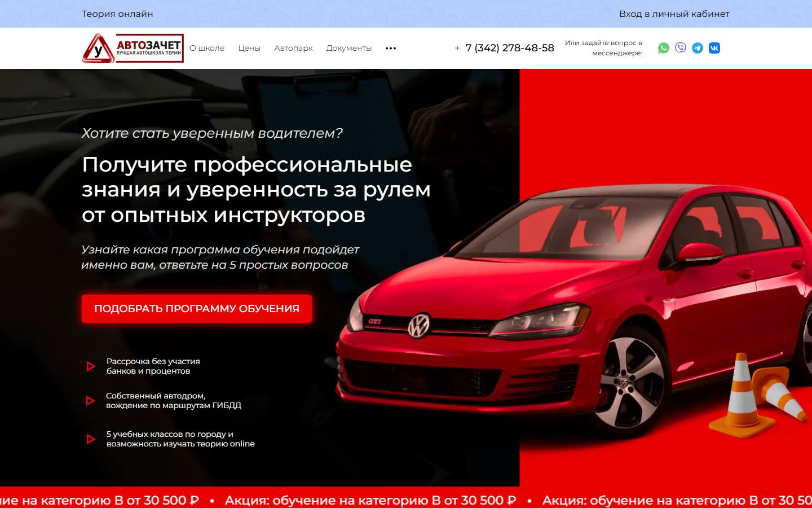Click the Автозачет logo
812x508 pixels.
click(x=133, y=48)
